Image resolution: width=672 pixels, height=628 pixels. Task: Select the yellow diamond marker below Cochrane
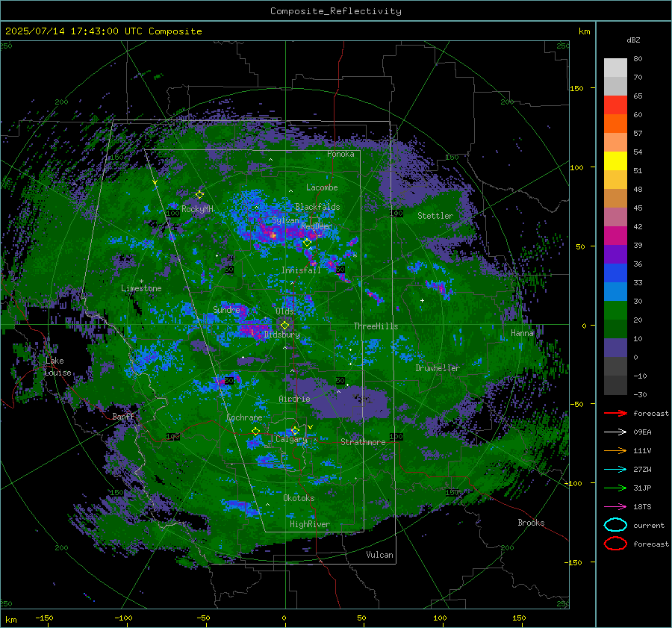[x=256, y=432]
